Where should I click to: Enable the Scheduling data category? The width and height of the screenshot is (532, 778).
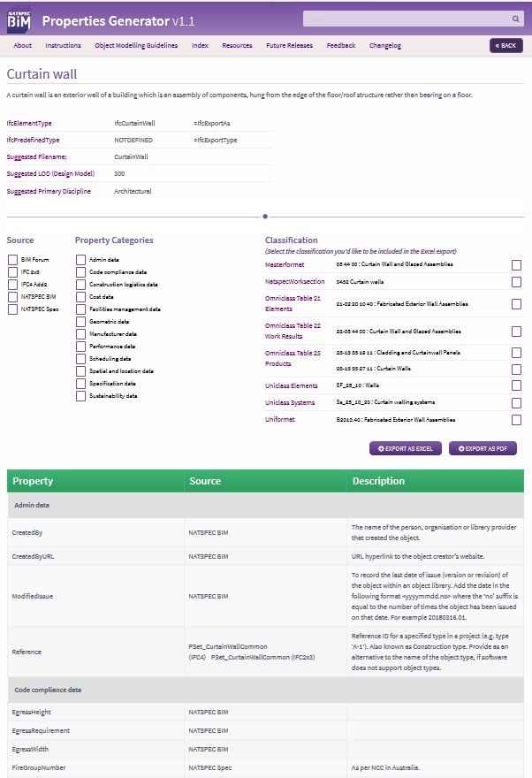click(x=80, y=359)
